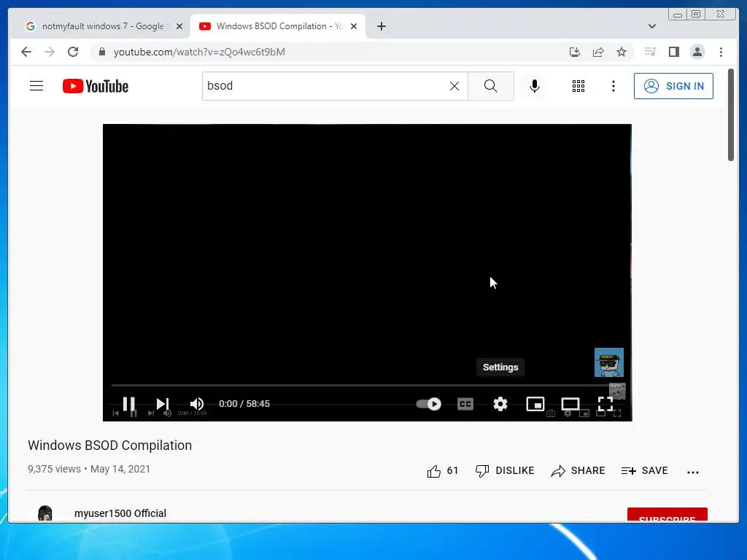Open Chrome three-dot menu
This screenshot has width=747, height=560.
(x=721, y=52)
